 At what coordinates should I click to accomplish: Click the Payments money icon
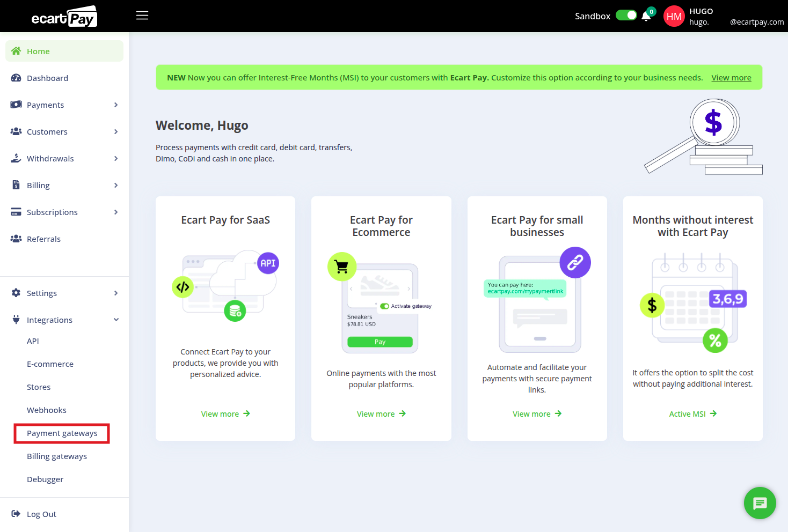[16, 105]
